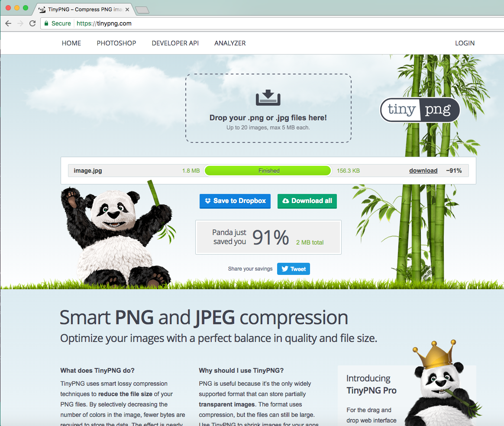This screenshot has height=426, width=504.
Task: Click the 1.8 MB original size
Action: click(x=191, y=171)
